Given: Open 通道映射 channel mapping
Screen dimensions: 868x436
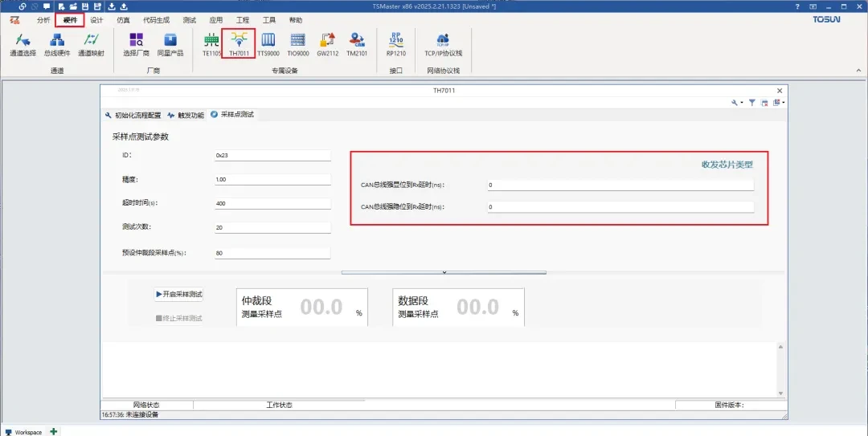Looking at the screenshot, I should (92, 43).
